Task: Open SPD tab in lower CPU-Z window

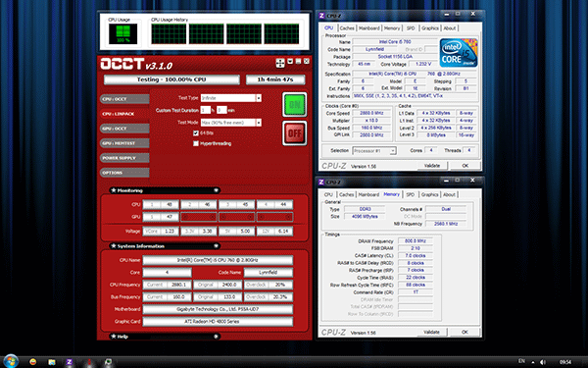Action: 411,194
